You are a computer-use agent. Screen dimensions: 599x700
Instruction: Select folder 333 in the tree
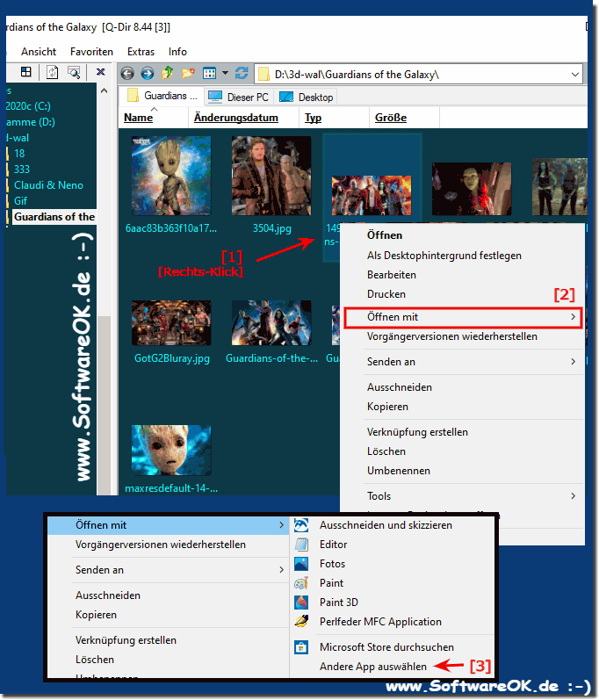click(x=21, y=170)
